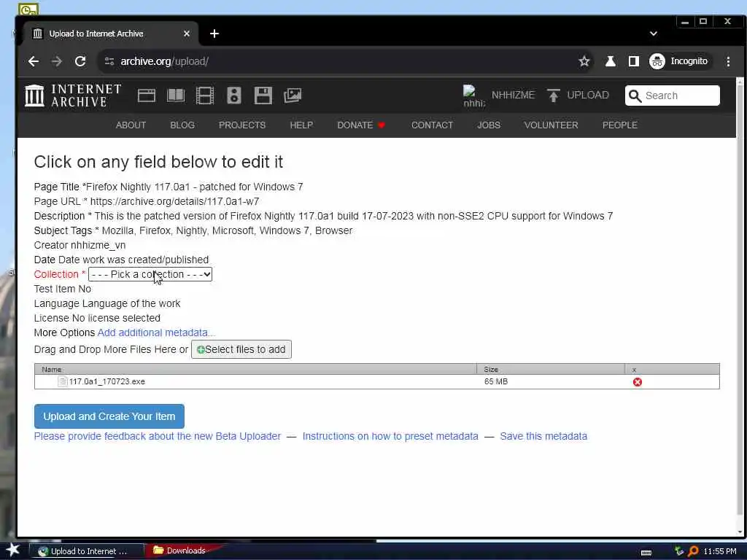Open a new browser tab

214,34
